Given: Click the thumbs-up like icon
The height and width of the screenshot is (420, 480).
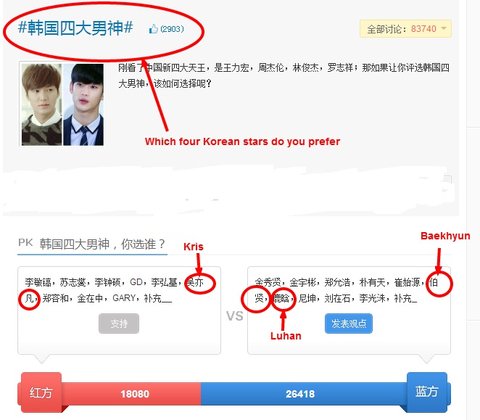Looking at the screenshot, I should tap(153, 29).
